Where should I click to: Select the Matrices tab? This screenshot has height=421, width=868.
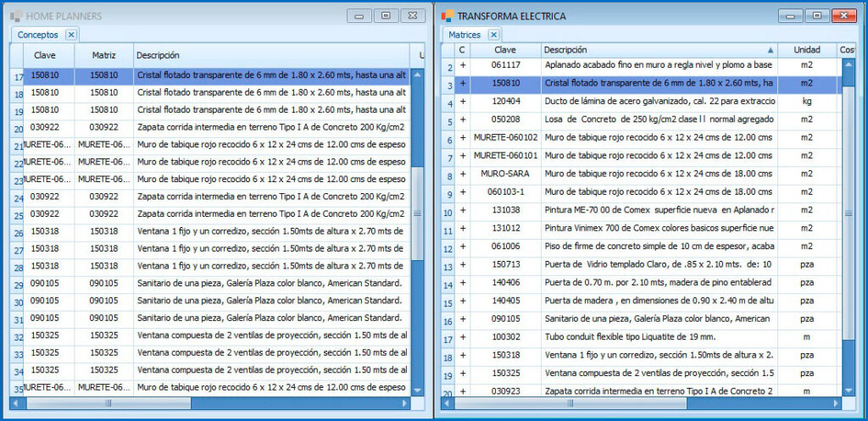465,34
